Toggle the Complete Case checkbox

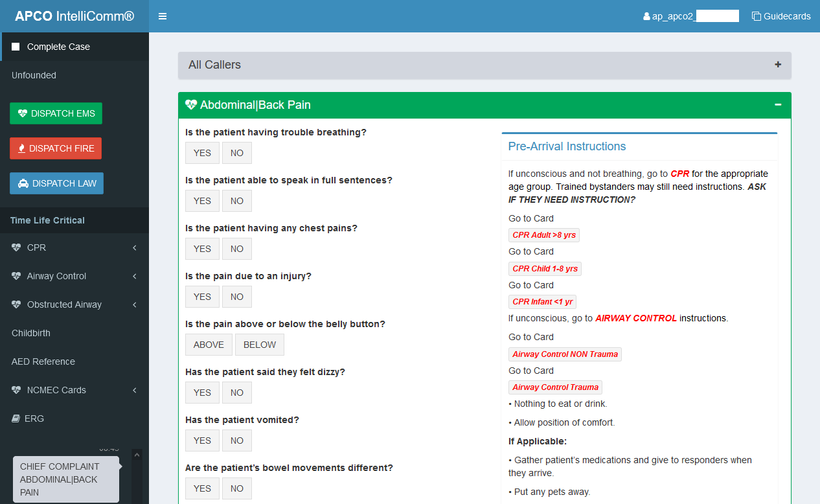(x=16, y=47)
